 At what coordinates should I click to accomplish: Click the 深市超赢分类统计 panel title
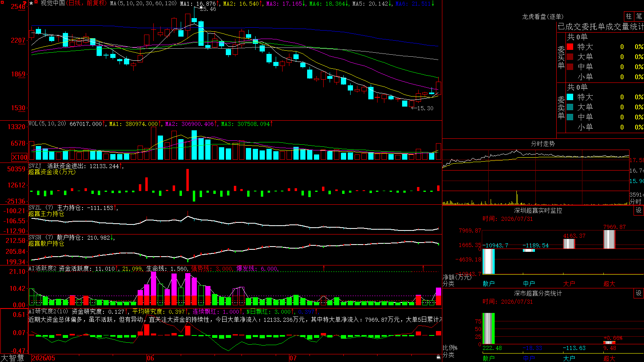538,293
